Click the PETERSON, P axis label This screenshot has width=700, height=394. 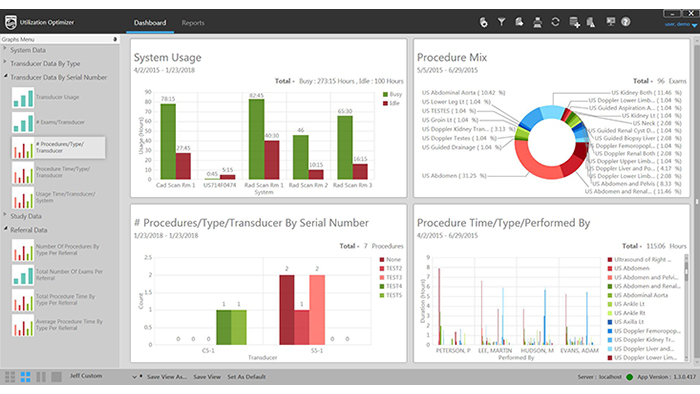point(453,351)
